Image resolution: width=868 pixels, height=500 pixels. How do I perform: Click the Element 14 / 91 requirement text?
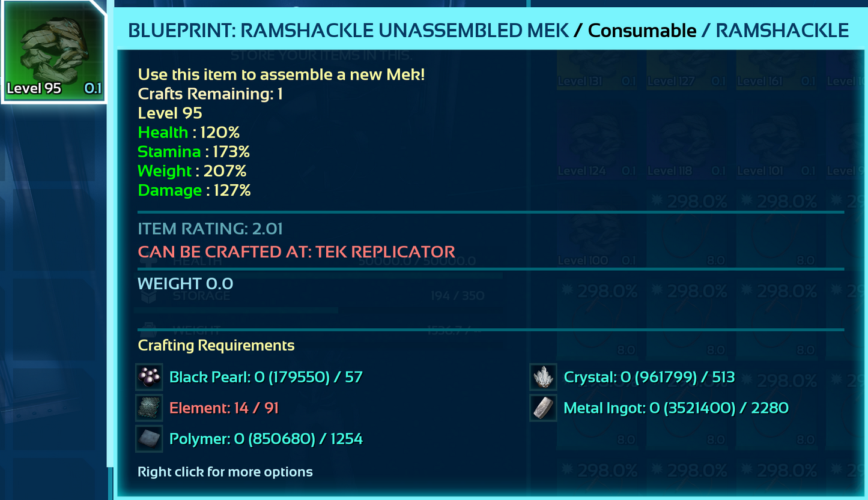[224, 408]
